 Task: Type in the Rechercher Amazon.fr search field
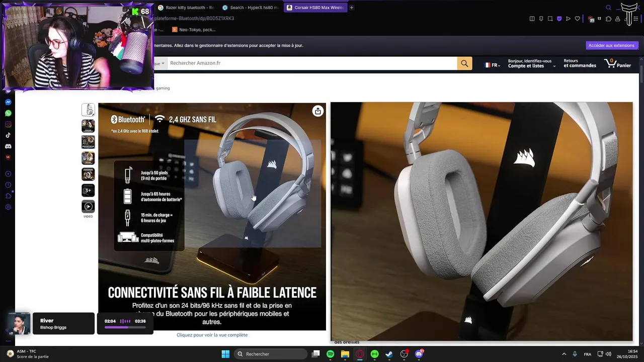tap(312, 63)
